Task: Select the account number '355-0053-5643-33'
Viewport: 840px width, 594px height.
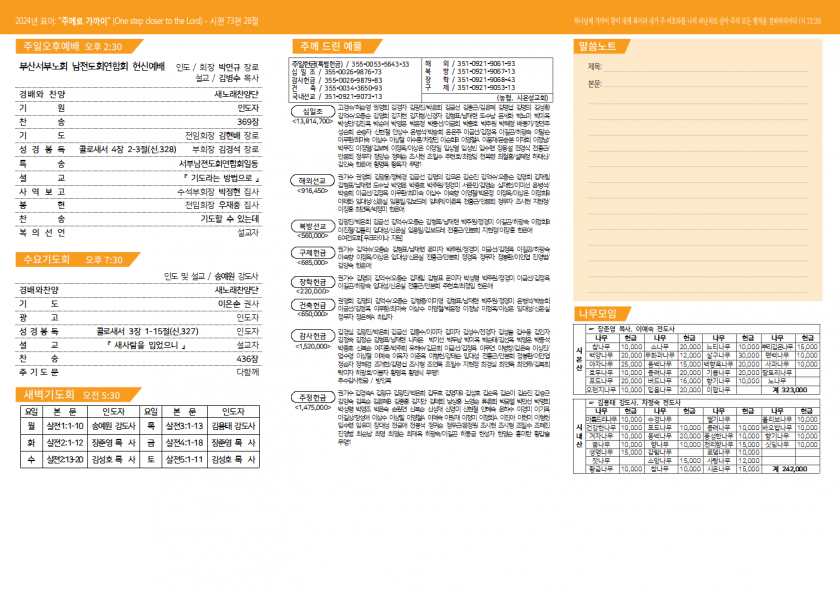Action: [x=381, y=64]
